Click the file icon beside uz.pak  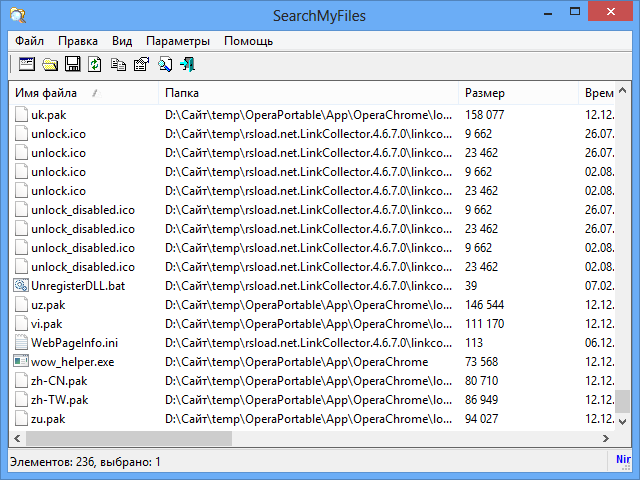tap(21, 304)
